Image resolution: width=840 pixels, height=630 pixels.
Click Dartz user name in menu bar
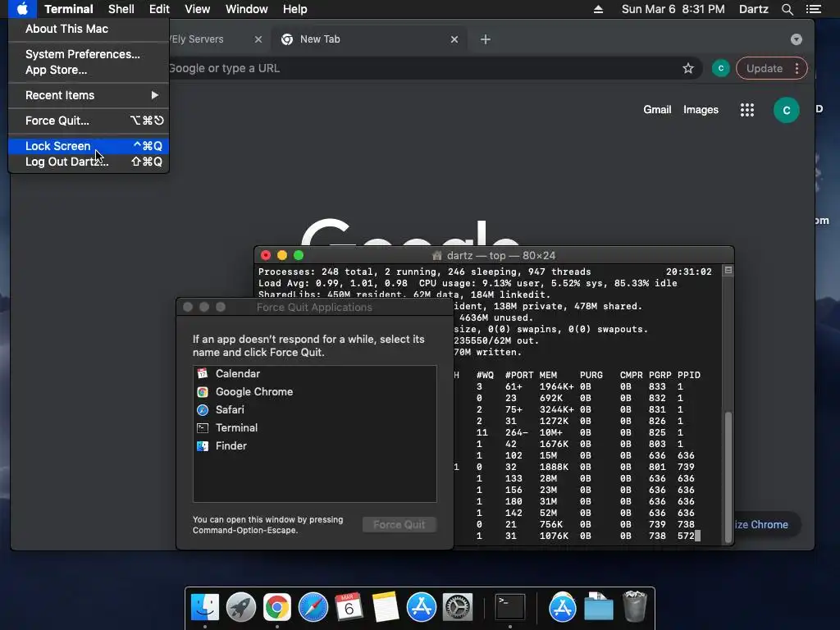pos(753,9)
